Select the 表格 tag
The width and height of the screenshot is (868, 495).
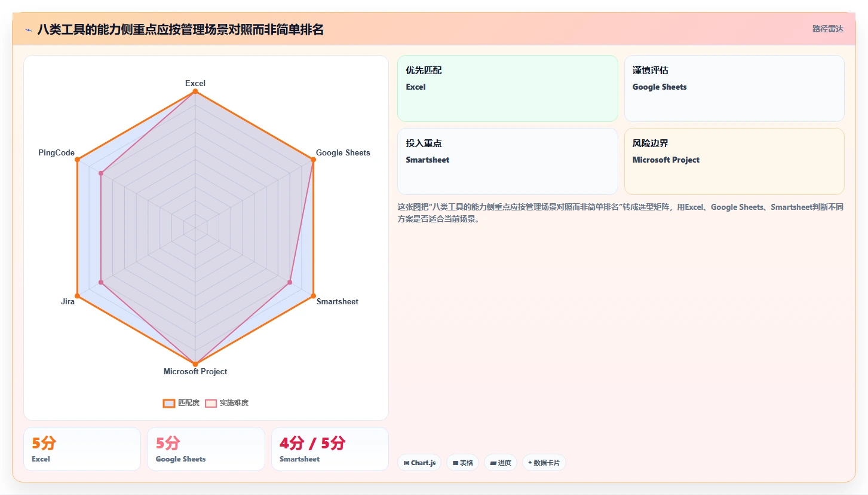[x=462, y=463]
